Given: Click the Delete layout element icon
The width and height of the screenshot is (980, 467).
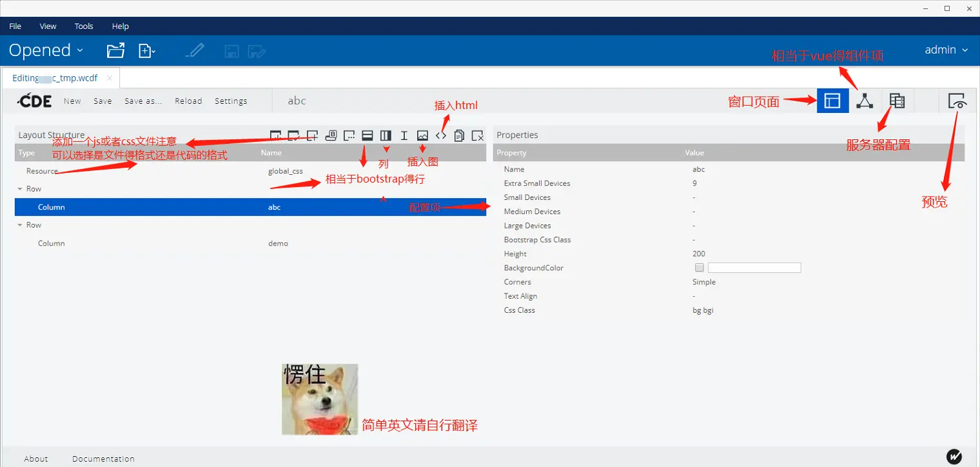Looking at the screenshot, I should 478,135.
